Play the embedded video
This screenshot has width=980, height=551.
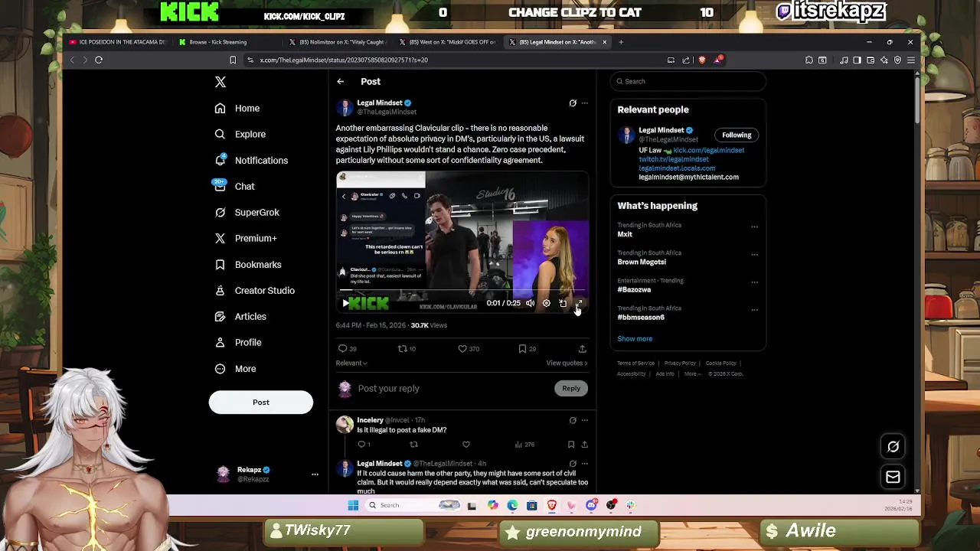[x=345, y=303]
